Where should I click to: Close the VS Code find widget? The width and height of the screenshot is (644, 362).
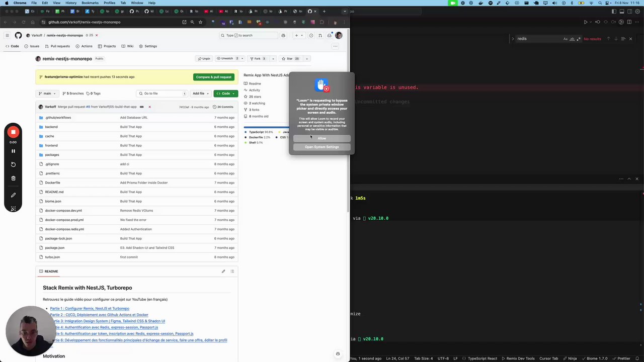[630, 39]
